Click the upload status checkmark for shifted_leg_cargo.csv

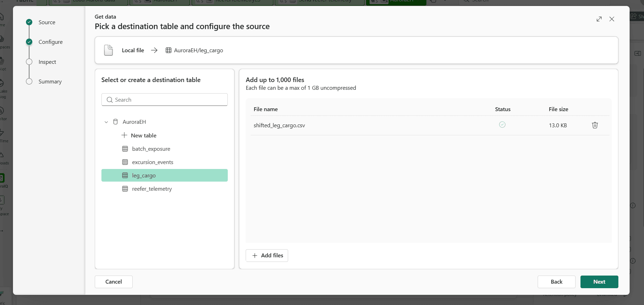pyautogui.click(x=502, y=124)
